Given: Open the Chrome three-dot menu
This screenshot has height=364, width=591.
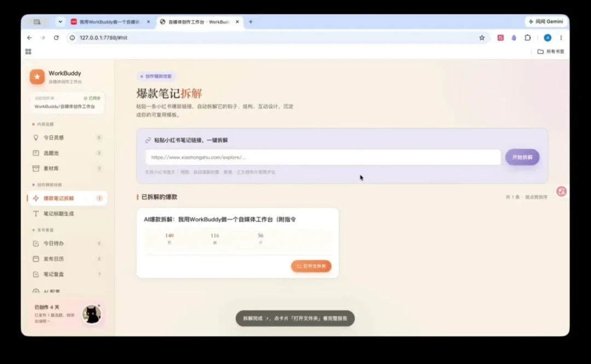Looking at the screenshot, I should 561,38.
